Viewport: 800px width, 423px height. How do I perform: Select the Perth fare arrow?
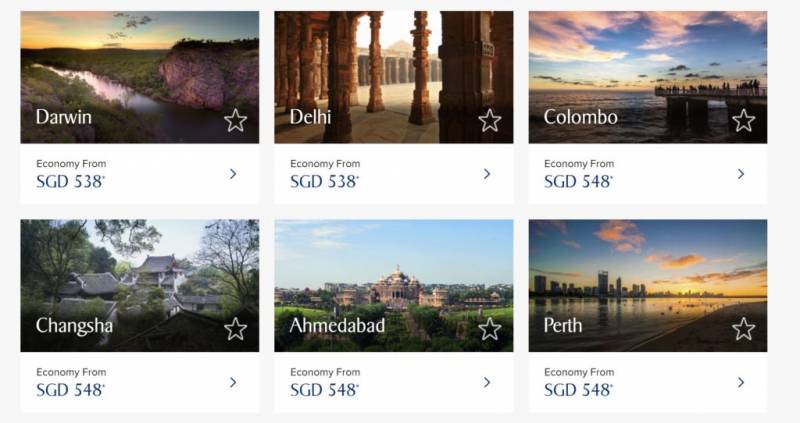pyautogui.click(x=741, y=382)
